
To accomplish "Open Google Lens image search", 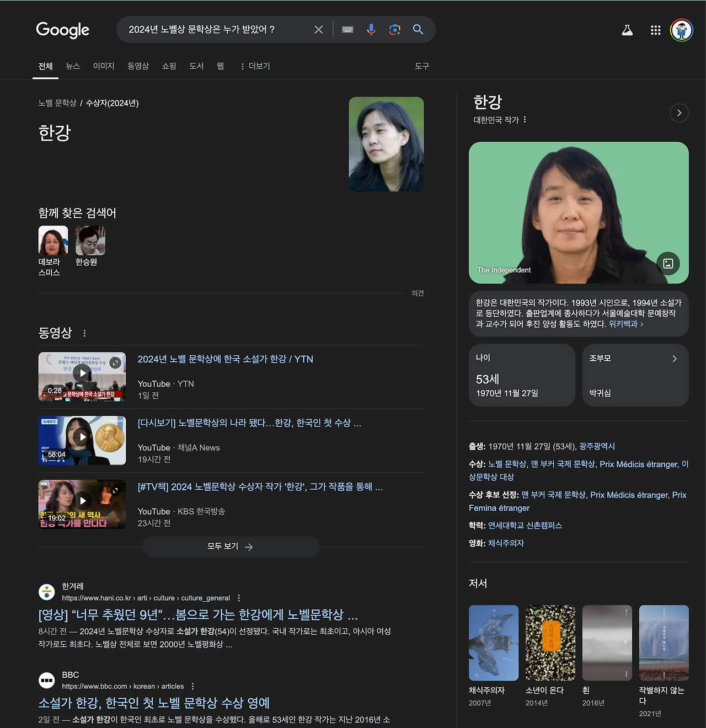I will pos(394,30).
